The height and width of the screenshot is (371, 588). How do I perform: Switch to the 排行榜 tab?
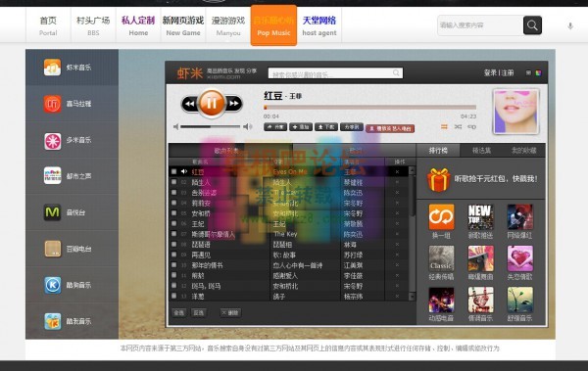[x=438, y=151]
